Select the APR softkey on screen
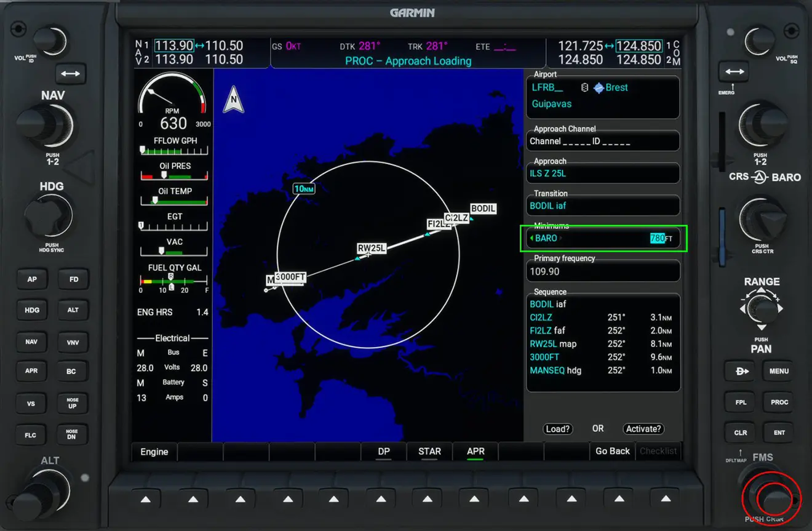The image size is (812, 531). pos(476,452)
